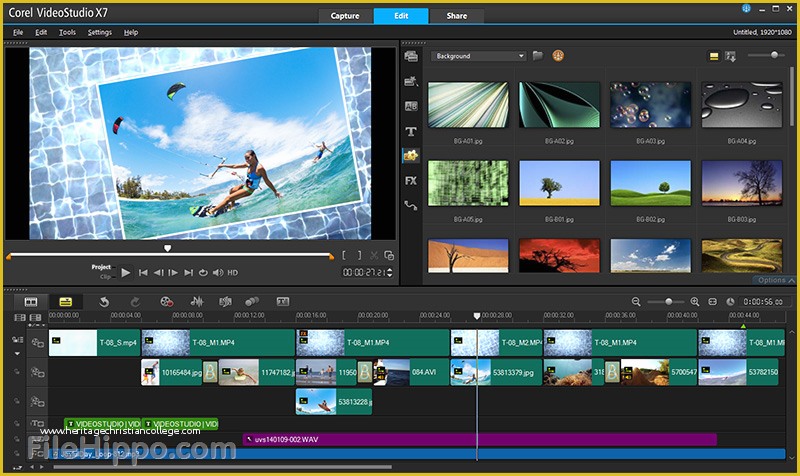This screenshot has height=476, width=800.
Task: Select the 084.AVI clip on overlay track
Action: [411, 372]
